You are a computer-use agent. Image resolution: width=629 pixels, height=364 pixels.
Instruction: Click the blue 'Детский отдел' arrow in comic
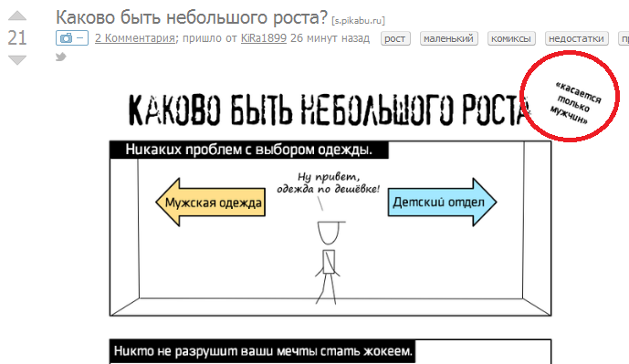(442, 202)
